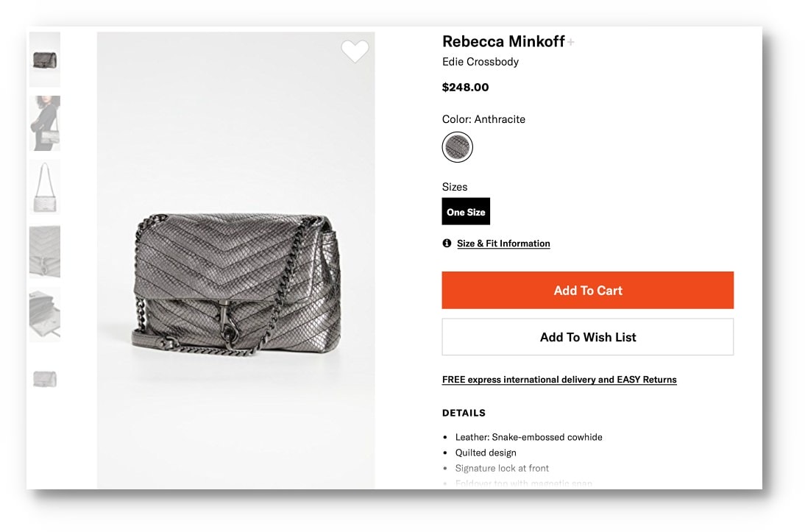Click the Rebecca Minkoff brand name
The width and height of the screenshot is (805, 532).
(x=503, y=41)
